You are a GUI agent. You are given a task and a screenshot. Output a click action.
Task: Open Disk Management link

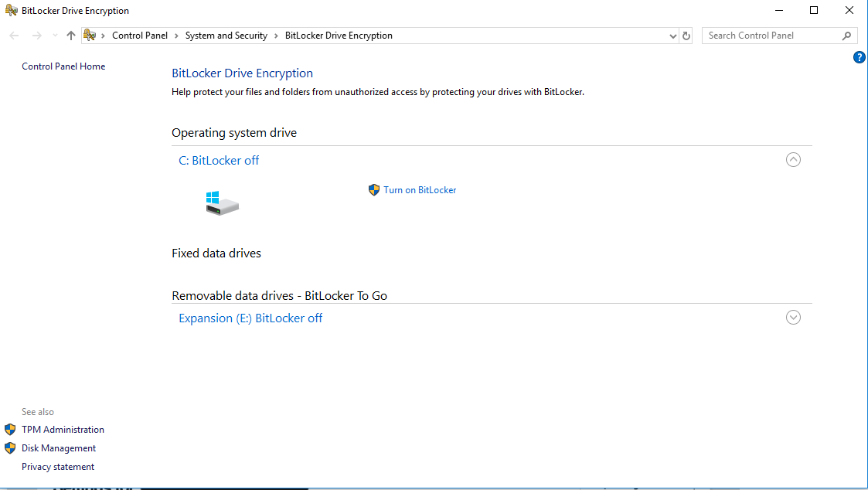[59, 448]
